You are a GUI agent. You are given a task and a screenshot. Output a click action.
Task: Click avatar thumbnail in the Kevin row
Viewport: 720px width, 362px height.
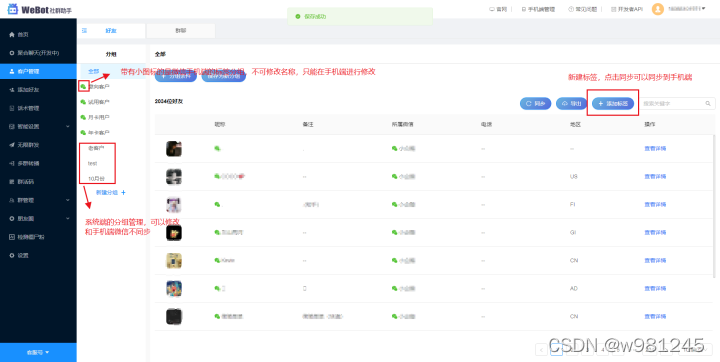pyautogui.click(x=174, y=260)
